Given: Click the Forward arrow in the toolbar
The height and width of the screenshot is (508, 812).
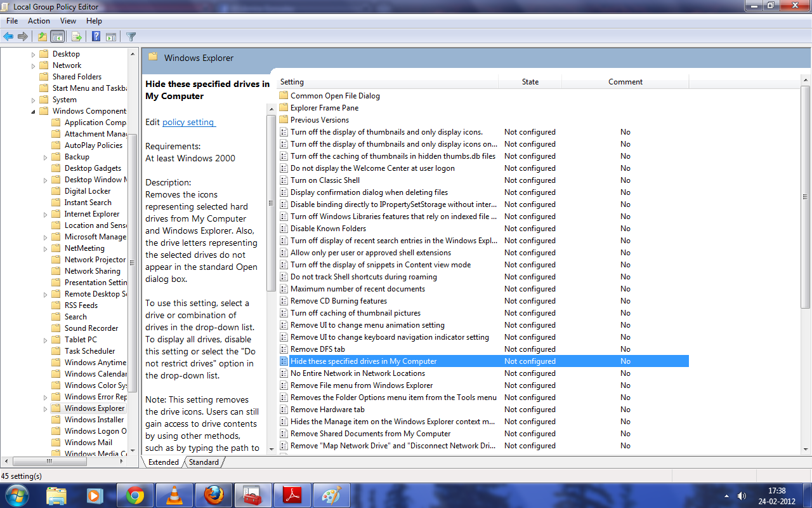Looking at the screenshot, I should [x=23, y=37].
